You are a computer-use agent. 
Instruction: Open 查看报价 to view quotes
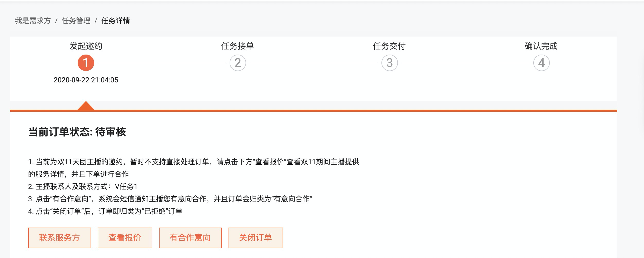coord(125,238)
